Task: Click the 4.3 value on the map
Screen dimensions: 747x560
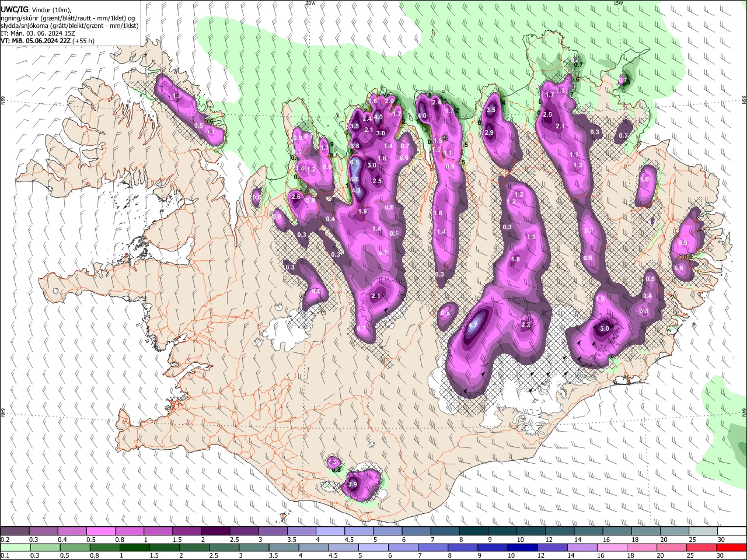Action: tap(357, 190)
